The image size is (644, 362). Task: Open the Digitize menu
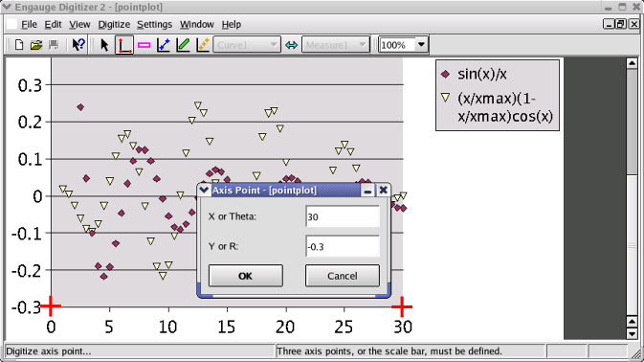[x=114, y=25]
